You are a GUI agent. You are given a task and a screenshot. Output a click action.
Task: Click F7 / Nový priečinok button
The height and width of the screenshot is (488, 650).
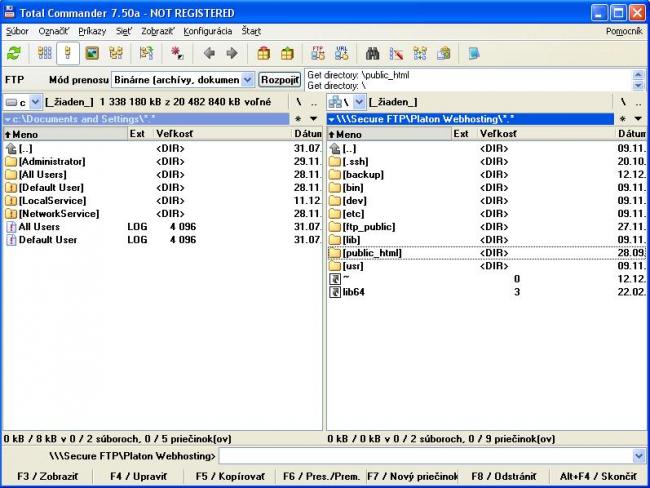(x=412, y=476)
